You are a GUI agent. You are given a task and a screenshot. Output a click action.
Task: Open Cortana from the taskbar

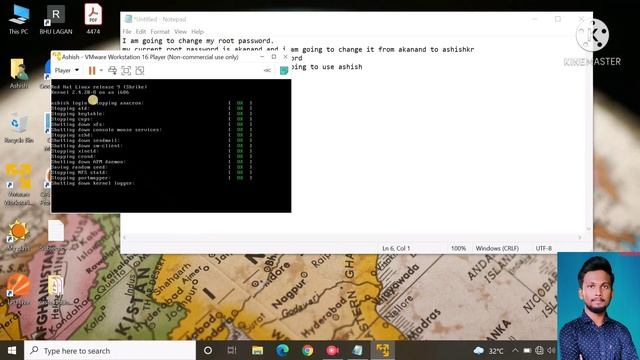coord(208,351)
